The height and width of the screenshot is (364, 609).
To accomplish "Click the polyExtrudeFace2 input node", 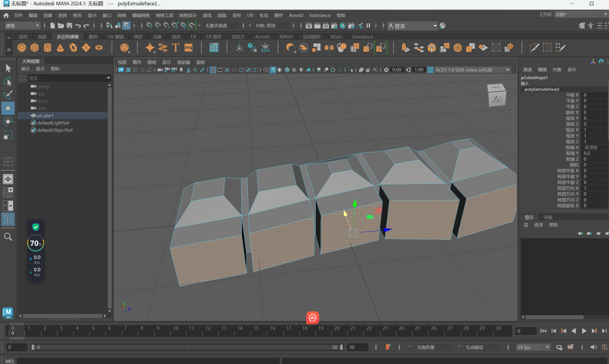I will (541, 89).
